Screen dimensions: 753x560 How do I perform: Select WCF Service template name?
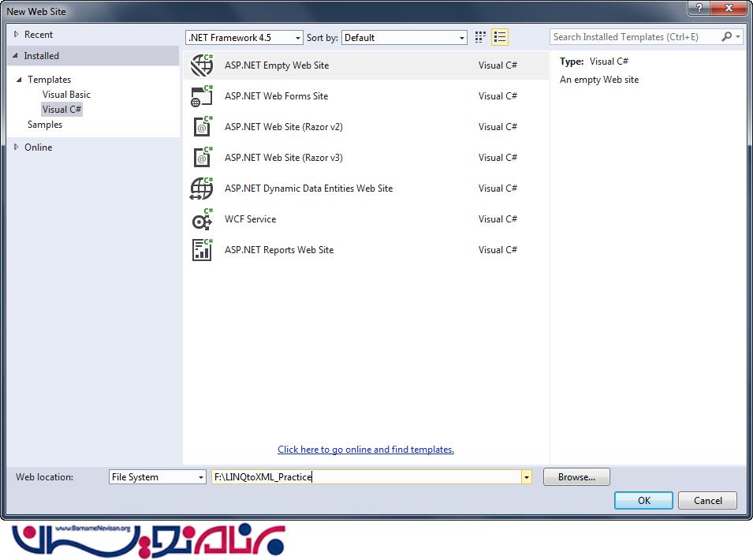pos(250,219)
